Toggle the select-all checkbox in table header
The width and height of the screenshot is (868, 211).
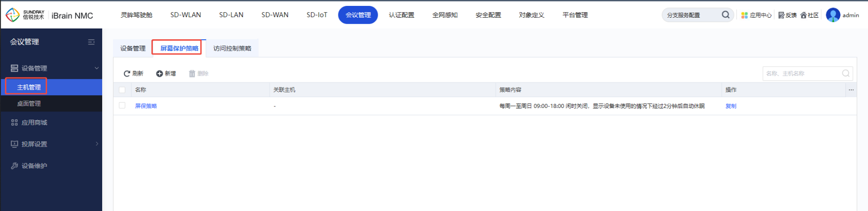(x=122, y=90)
